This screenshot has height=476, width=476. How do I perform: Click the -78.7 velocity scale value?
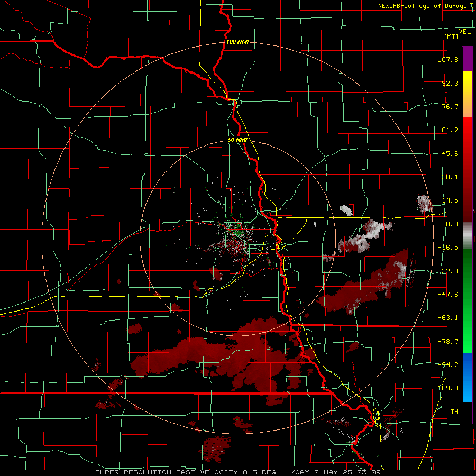click(x=448, y=342)
